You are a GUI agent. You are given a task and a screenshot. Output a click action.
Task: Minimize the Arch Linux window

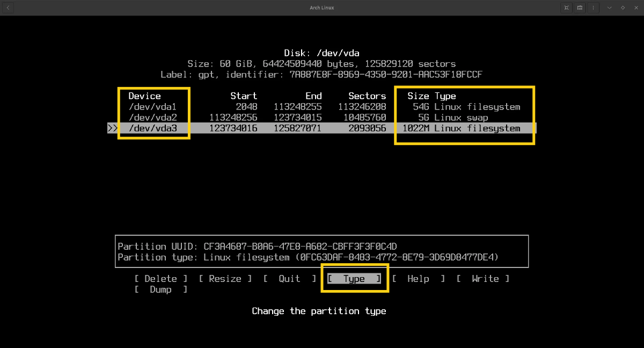coord(610,8)
